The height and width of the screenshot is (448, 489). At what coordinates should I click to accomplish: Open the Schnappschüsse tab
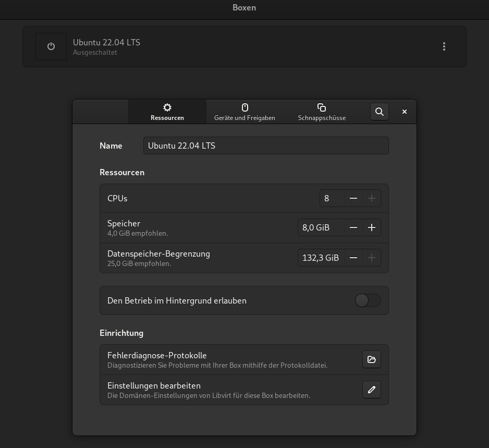pos(322,112)
